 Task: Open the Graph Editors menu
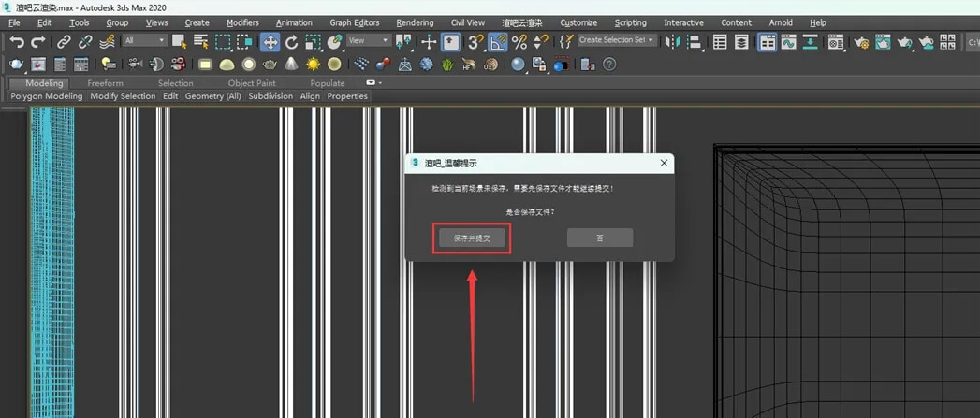355,22
